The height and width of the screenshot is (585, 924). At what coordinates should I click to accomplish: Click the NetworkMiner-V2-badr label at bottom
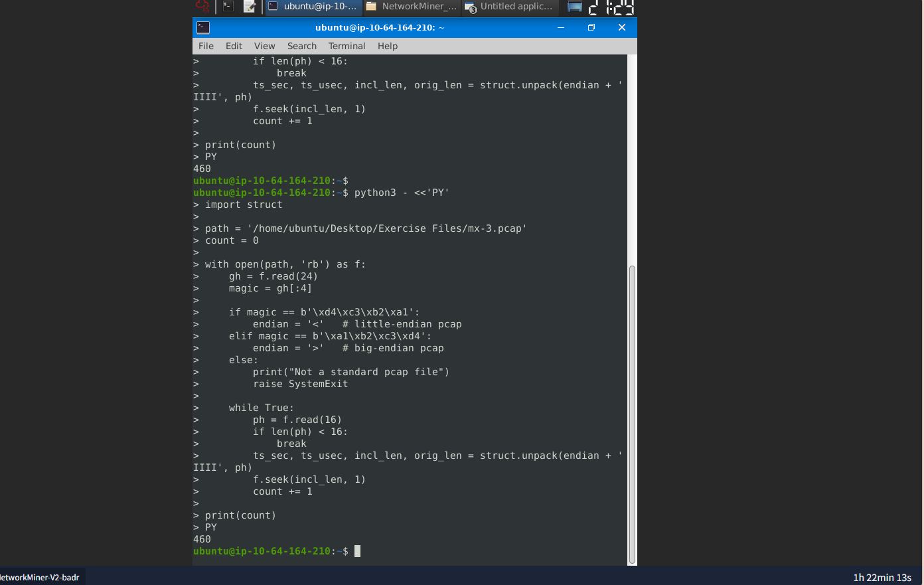click(39, 577)
